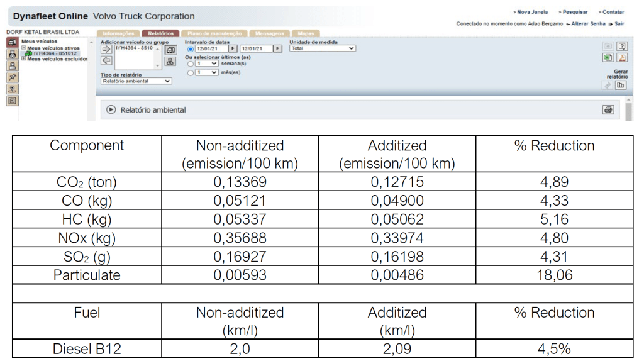
Task: Open the Plano de manutenção tab
Action: [x=214, y=33]
